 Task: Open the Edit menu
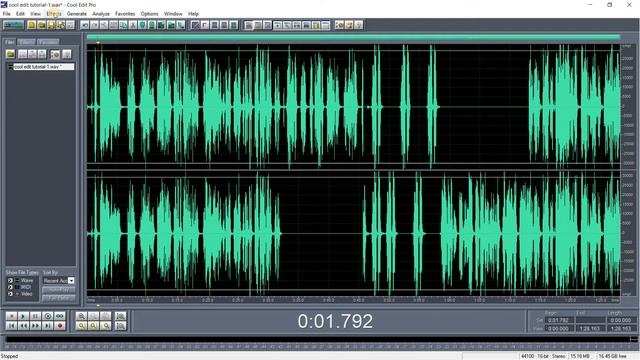[x=20, y=14]
